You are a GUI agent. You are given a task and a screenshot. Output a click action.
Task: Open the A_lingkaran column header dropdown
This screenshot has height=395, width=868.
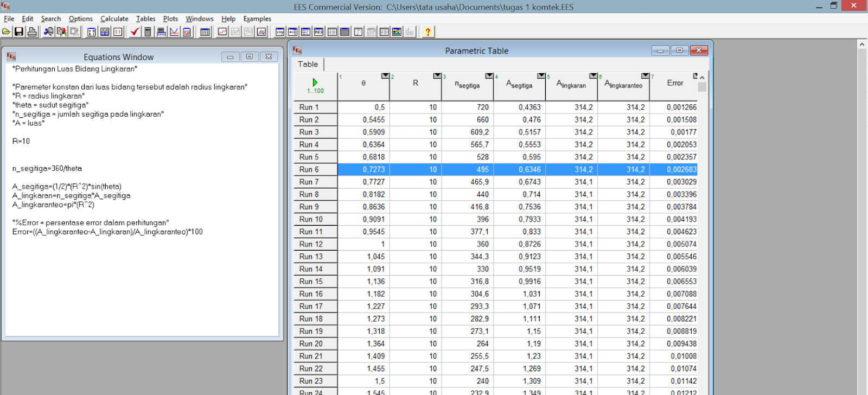pos(592,76)
